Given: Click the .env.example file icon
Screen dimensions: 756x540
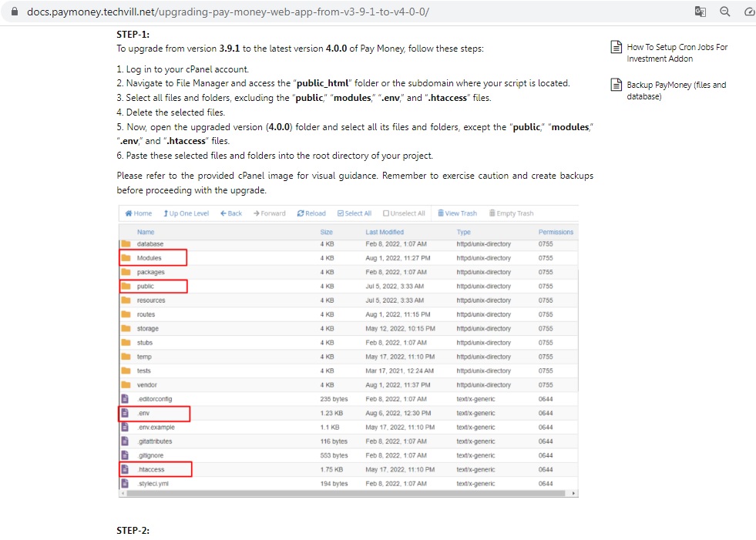Looking at the screenshot, I should pyautogui.click(x=125, y=428).
